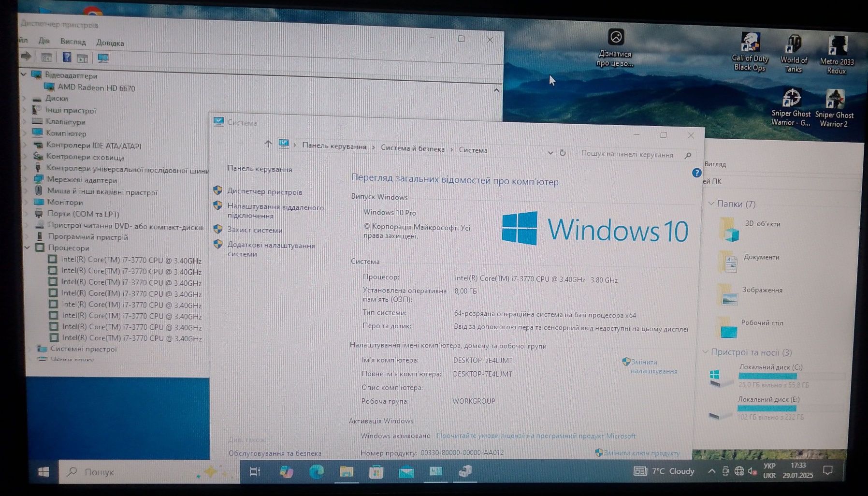Click the refresh icon beside the address bar
Image resolution: width=868 pixels, height=496 pixels.
(563, 153)
